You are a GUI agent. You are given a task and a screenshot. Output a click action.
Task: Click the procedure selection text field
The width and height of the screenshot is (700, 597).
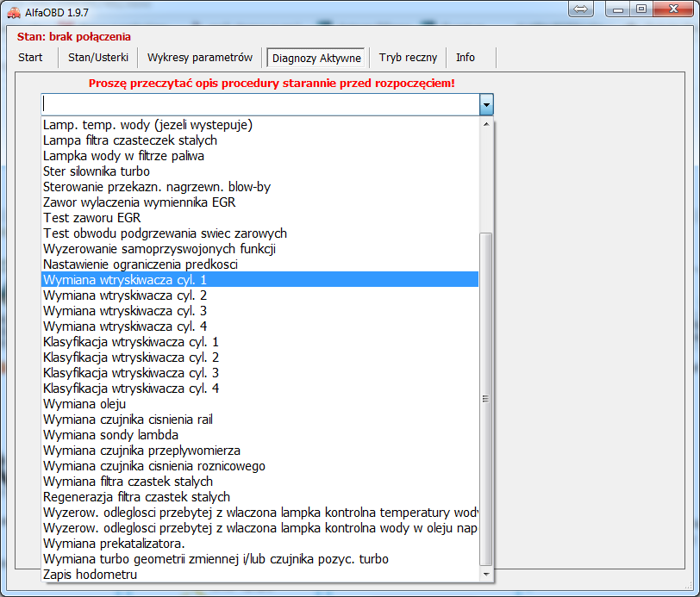[259, 105]
